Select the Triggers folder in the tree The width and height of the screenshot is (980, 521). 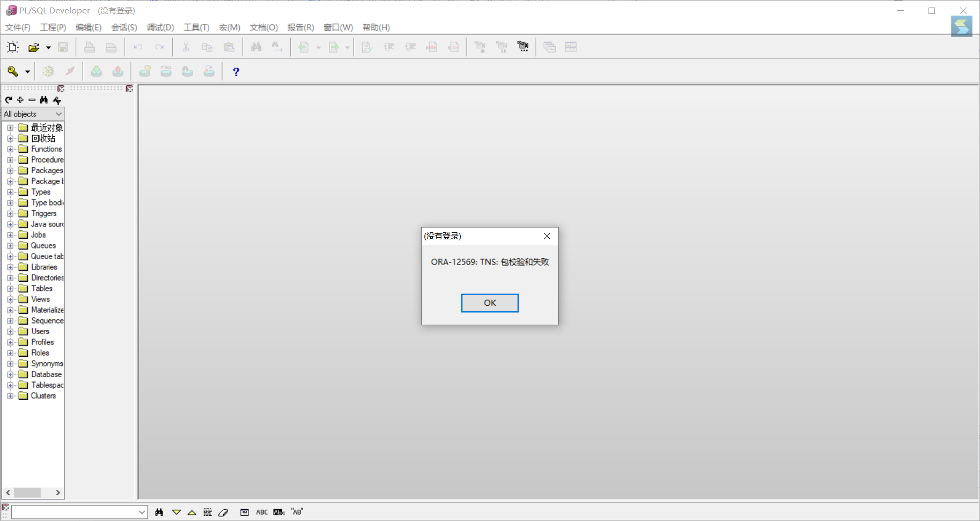(x=43, y=214)
